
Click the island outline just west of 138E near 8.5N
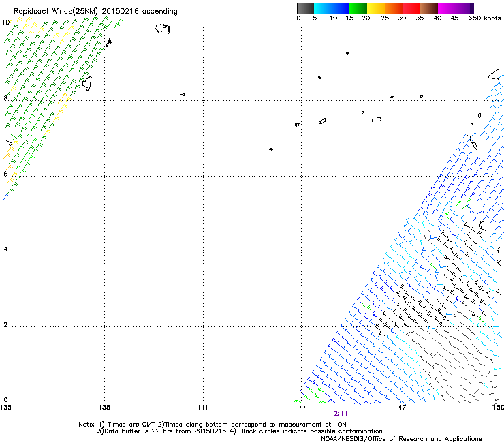click(x=86, y=83)
